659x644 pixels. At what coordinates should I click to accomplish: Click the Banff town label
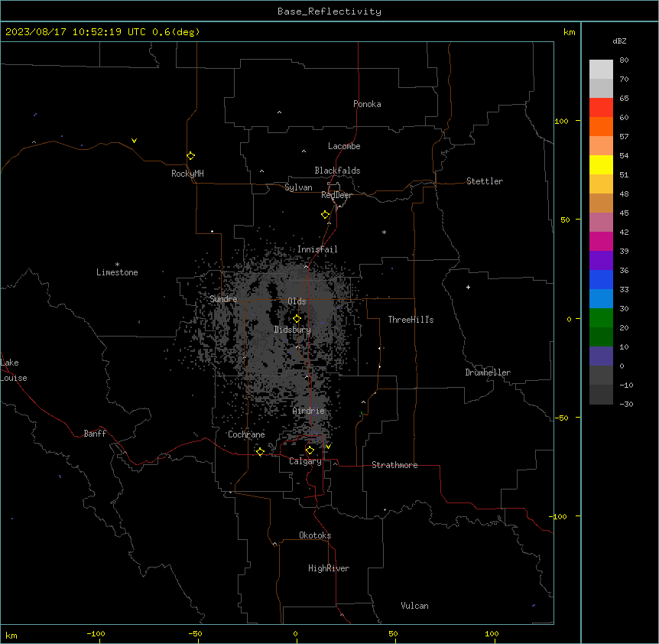(x=95, y=434)
